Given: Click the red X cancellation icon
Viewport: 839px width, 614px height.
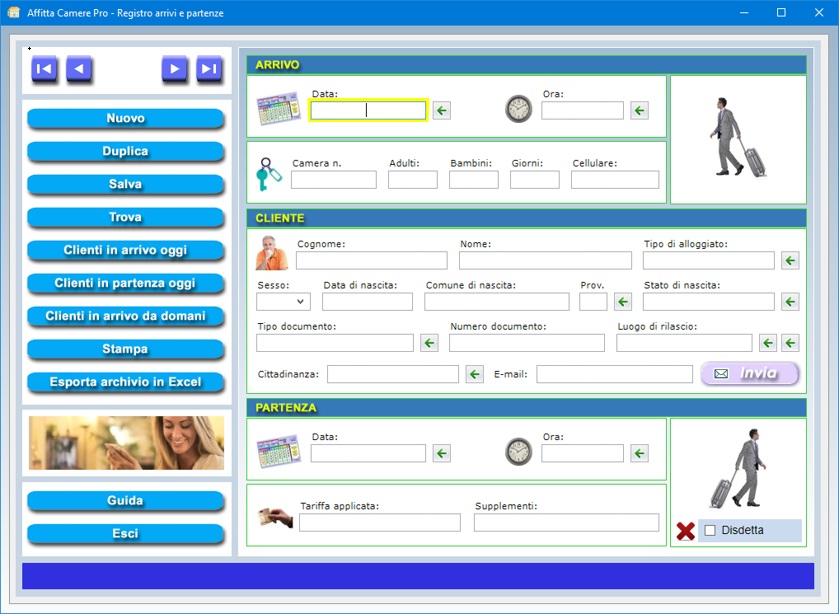Looking at the screenshot, I should (x=685, y=531).
